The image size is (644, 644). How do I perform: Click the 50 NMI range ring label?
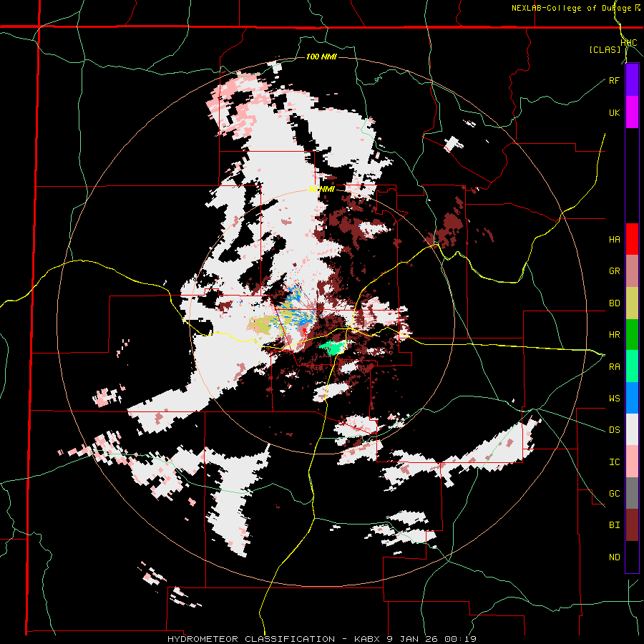pyautogui.click(x=321, y=189)
